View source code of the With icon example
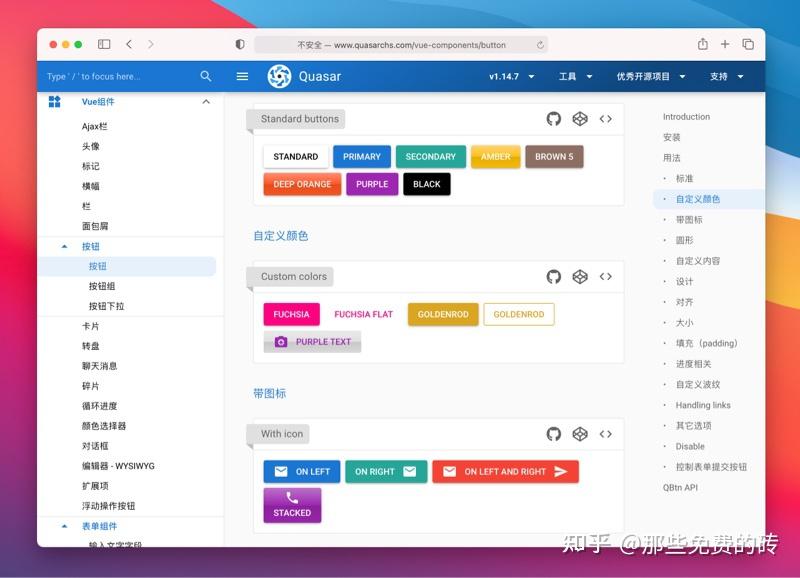Viewport: 800px width, 578px height. 606,434
